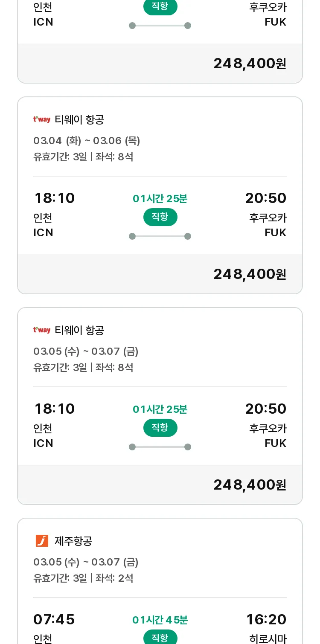Screen dimensions: 320x644
Task: Tap the 직항 badge on 03.04 t'way flight
Action: point(160,217)
